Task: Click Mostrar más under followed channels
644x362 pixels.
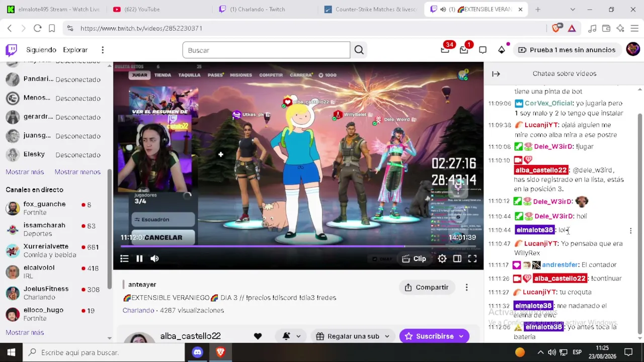Action: (x=25, y=172)
